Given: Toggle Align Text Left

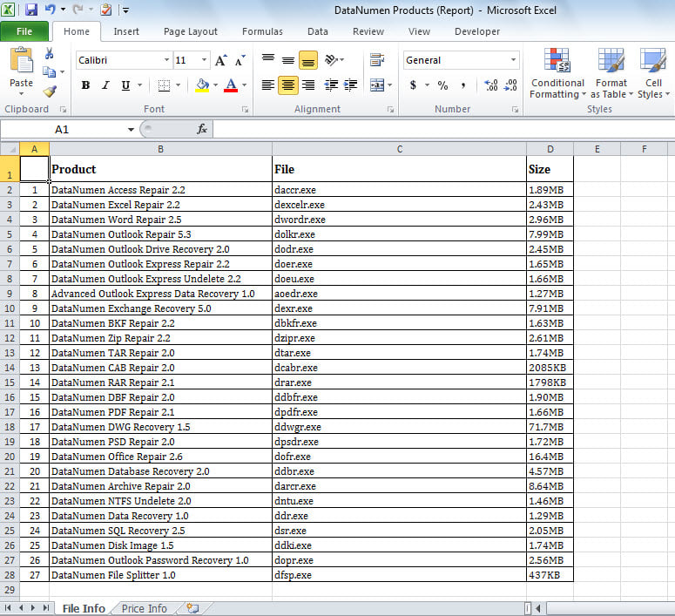Looking at the screenshot, I should click(x=267, y=85).
